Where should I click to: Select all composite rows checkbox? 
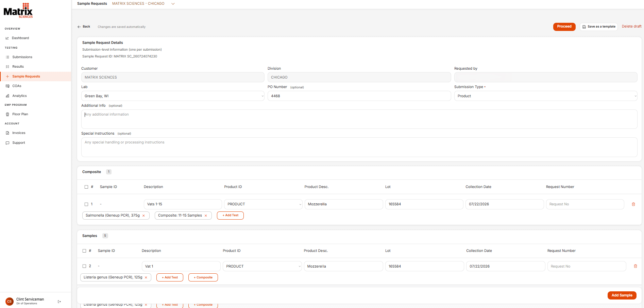pyautogui.click(x=86, y=187)
